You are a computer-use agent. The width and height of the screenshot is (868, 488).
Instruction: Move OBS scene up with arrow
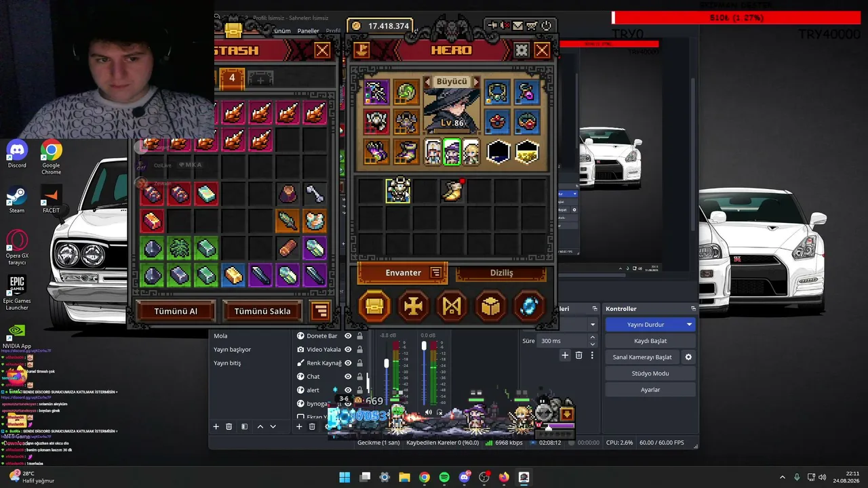(260, 426)
